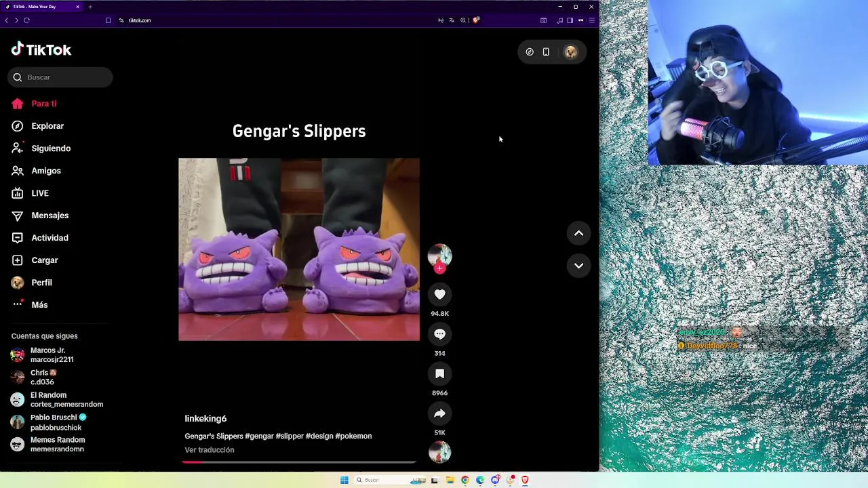The width and height of the screenshot is (868, 488).
Task: Click the coin icon in top bar
Action: click(x=530, y=52)
